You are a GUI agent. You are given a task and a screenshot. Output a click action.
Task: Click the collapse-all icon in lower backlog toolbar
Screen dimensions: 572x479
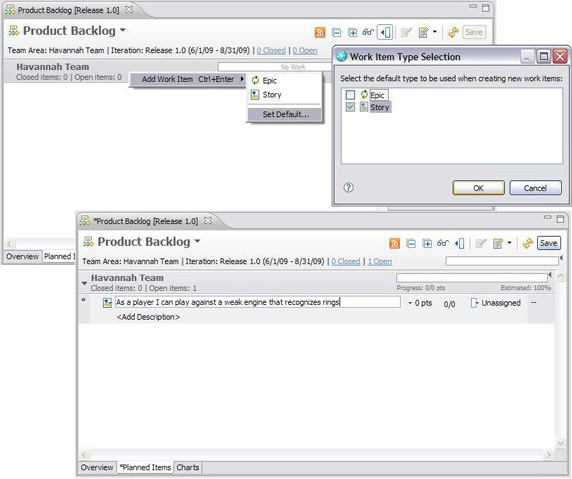[411, 243]
